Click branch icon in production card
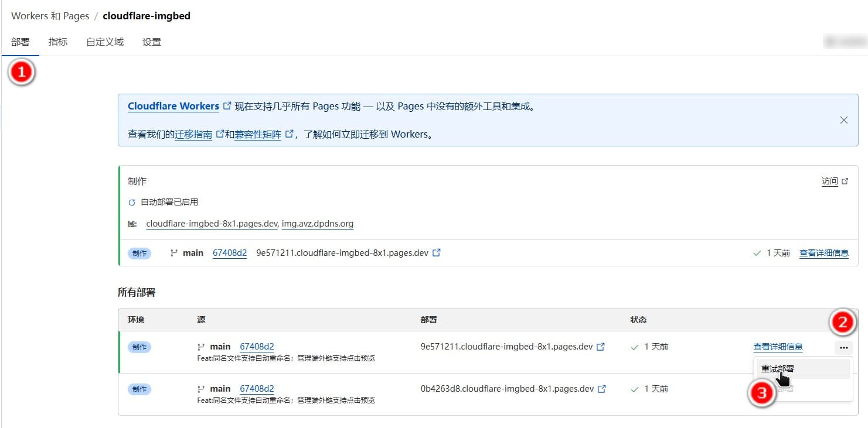This screenshot has width=868, height=428. [x=173, y=254]
